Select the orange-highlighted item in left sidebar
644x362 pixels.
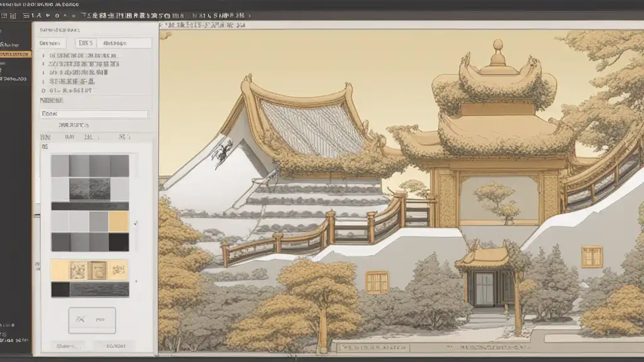(x=15, y=54)
